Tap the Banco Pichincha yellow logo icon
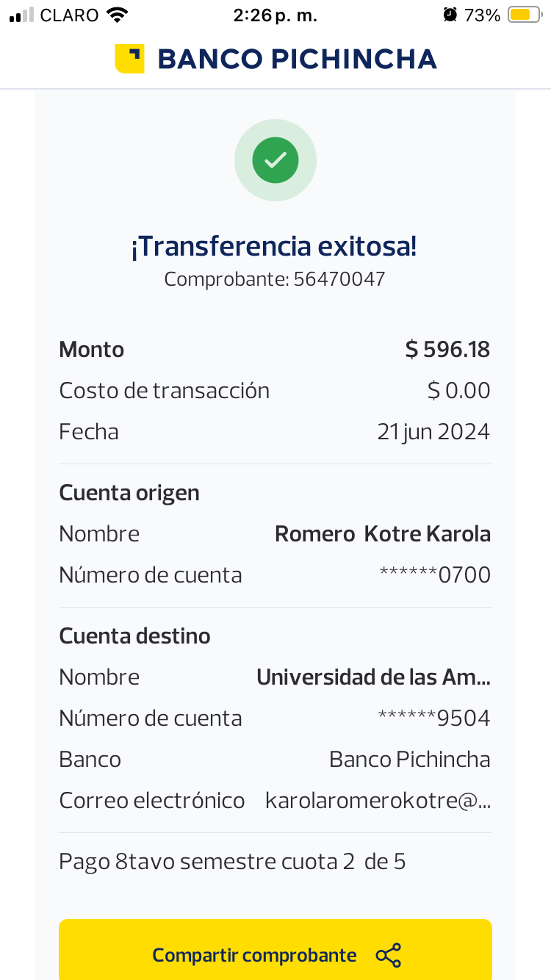 point(129,59)
